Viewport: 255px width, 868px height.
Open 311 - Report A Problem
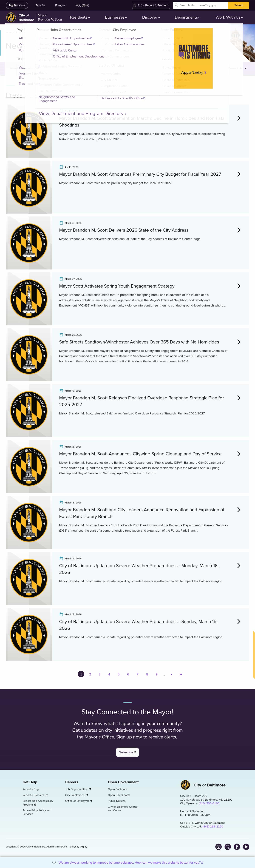[151, 5]
